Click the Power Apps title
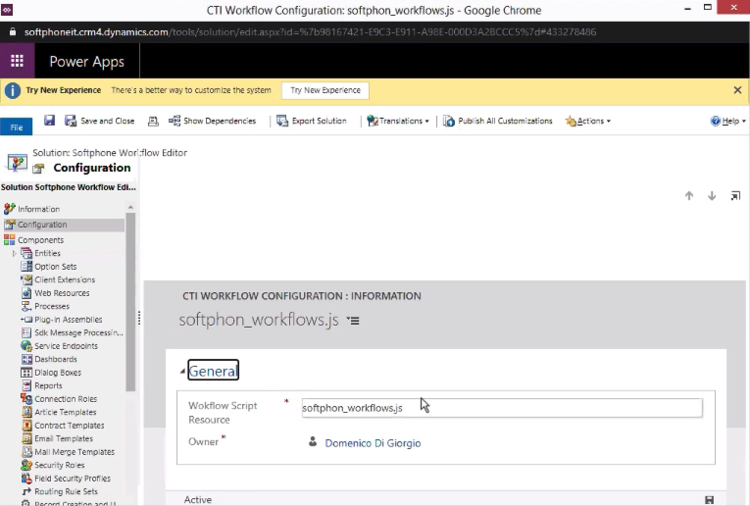Image resolution: width=750 pixels, height=506 pixels. coord(87,61)
